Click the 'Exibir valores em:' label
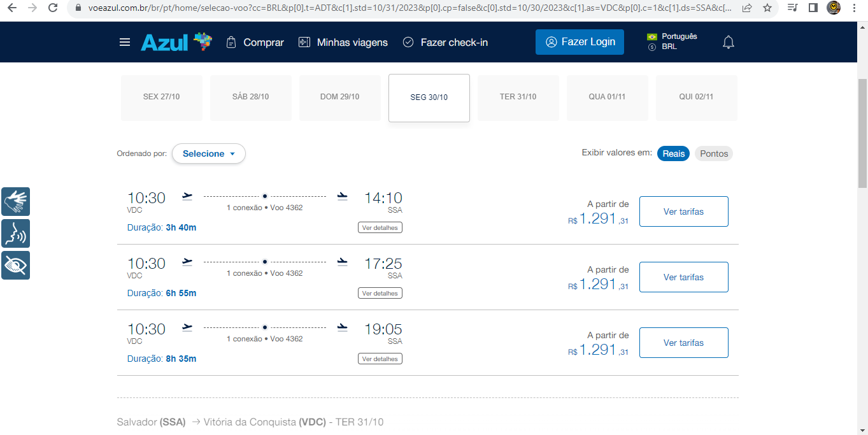The height and width of the screenshot is (435, 868). [617, 153]
